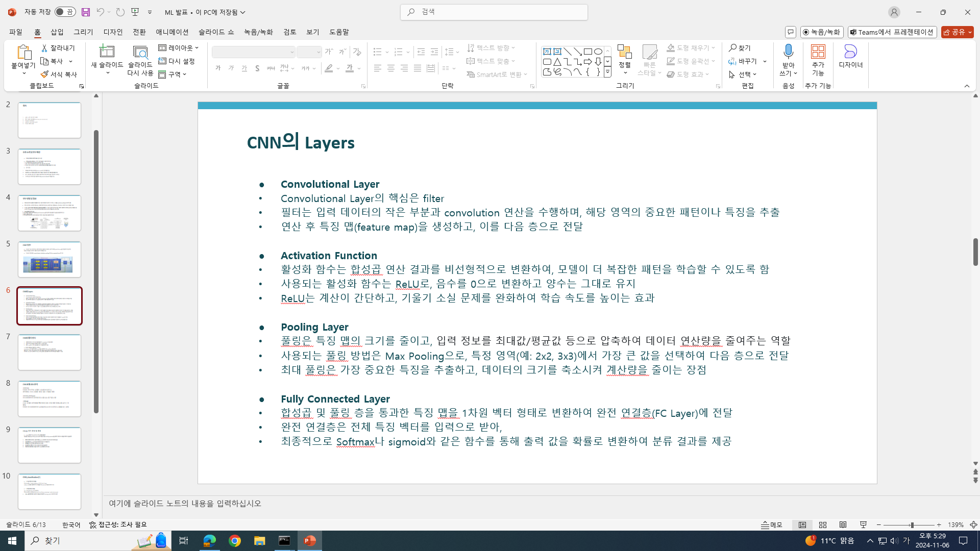Click the Save floppy disk icon
Viewport: 980px width, 551px height.
point(86,12)
